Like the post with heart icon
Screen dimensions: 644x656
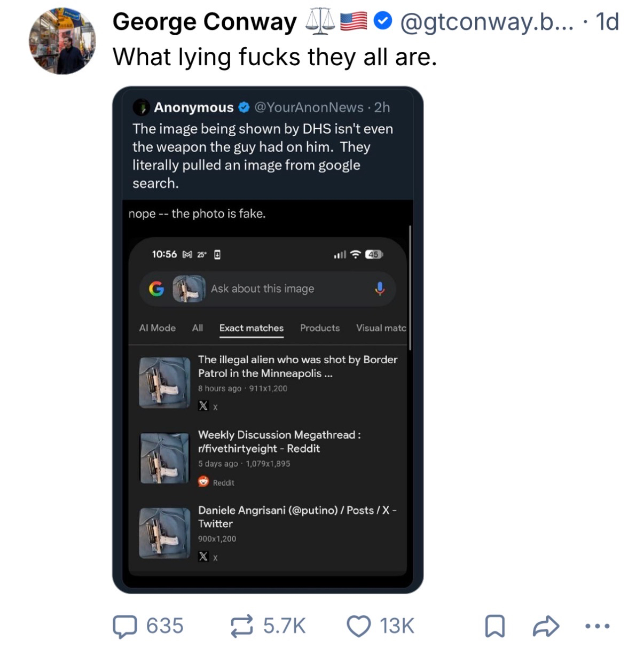point(358,626)
